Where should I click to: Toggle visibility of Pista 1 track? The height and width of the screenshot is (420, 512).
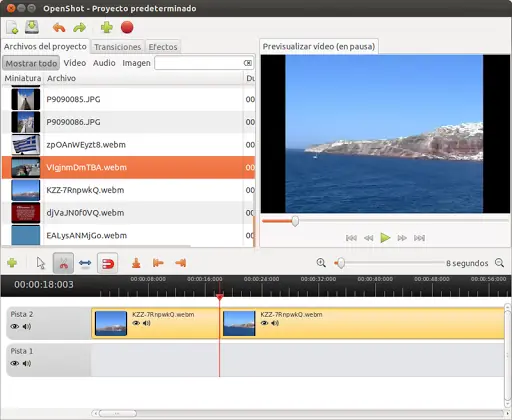point(15,363)
